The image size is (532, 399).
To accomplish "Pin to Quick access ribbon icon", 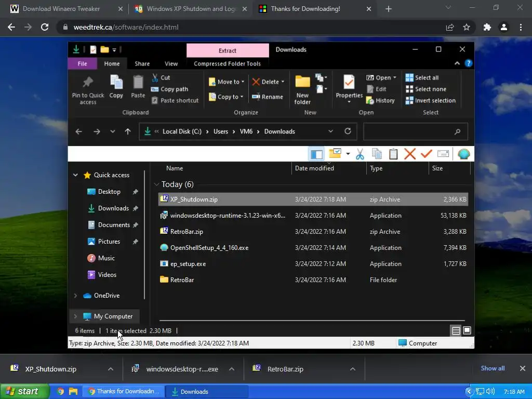I will tap(88, 90).
